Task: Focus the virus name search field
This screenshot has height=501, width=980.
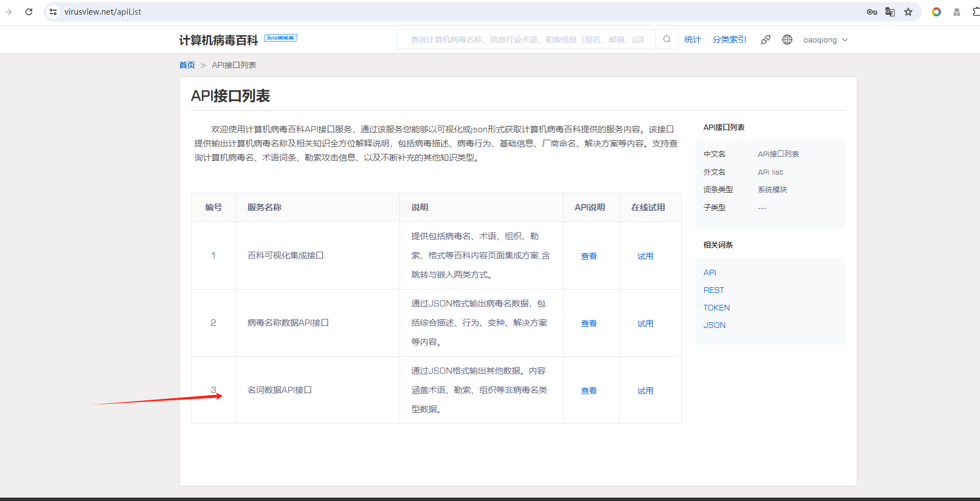Action: 526,40
